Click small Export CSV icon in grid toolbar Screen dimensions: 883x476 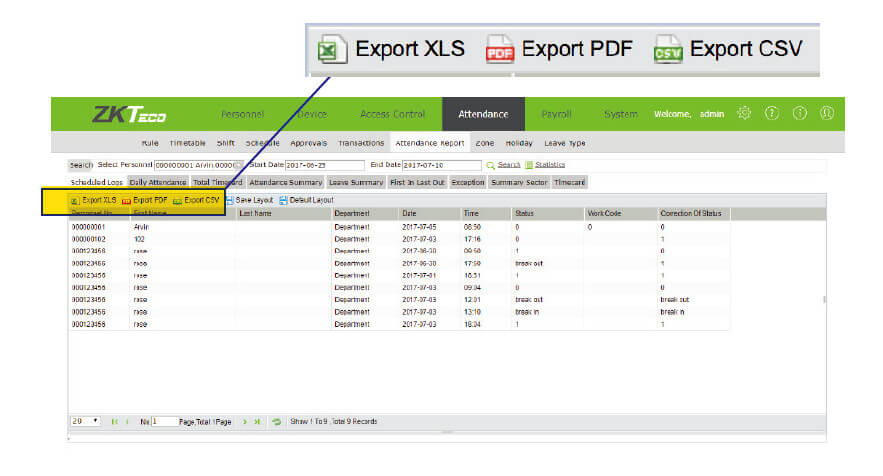point(177,200)
